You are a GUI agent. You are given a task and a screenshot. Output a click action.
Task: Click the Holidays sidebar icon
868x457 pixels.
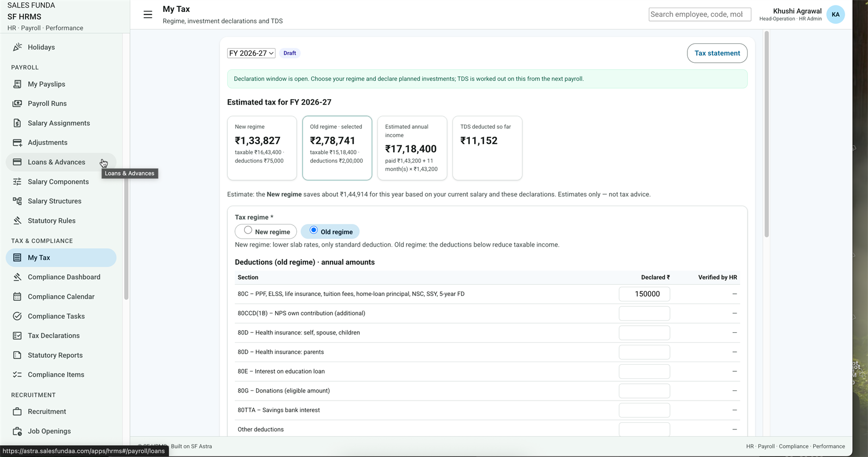(x=17, y=47)
